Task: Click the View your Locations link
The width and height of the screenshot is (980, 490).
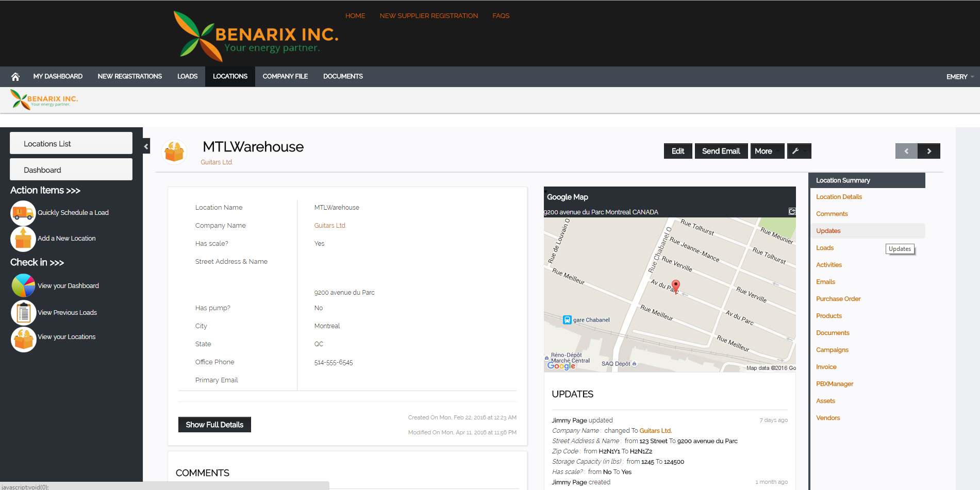Action: click(67, 337)
